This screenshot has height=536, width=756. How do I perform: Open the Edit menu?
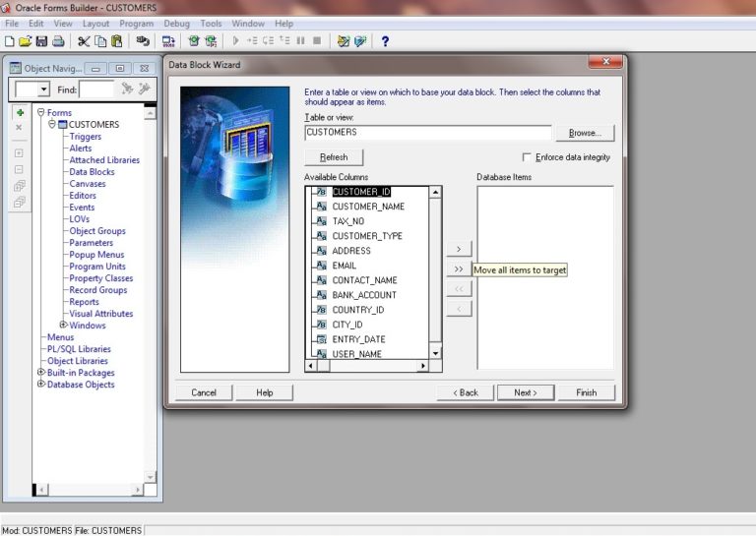35,24
